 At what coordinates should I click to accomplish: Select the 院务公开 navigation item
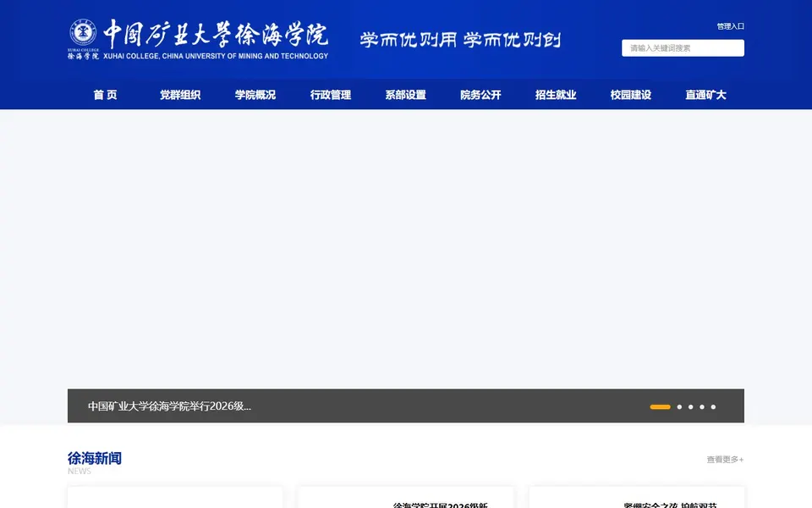pyautogui.click(x=480, y=95)
